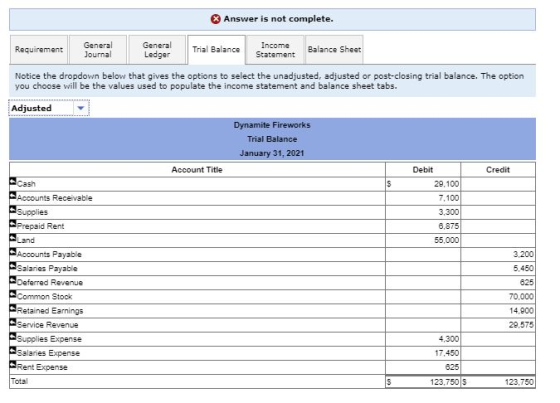560x403 pixels.
Task: Click the icon next to Supplies
Action: [13, 210]
